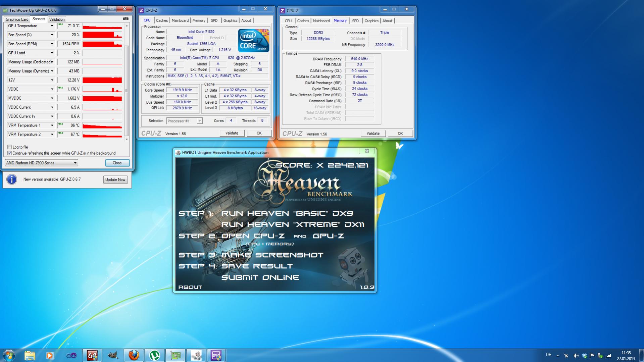The width and height of the screenshot is (644, 362).
Task: Click the GPU-Z screenshot camera icon
Action: [126, 19]
